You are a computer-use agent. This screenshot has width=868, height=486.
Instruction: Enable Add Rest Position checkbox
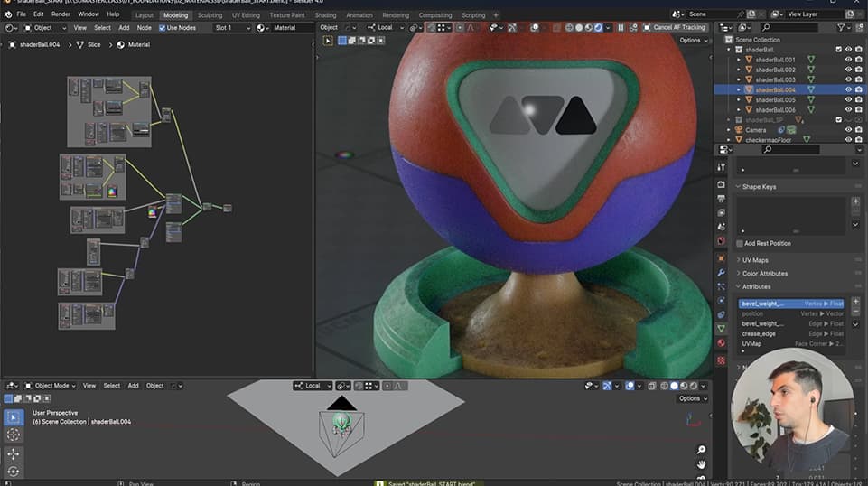(x=740, y=244)
